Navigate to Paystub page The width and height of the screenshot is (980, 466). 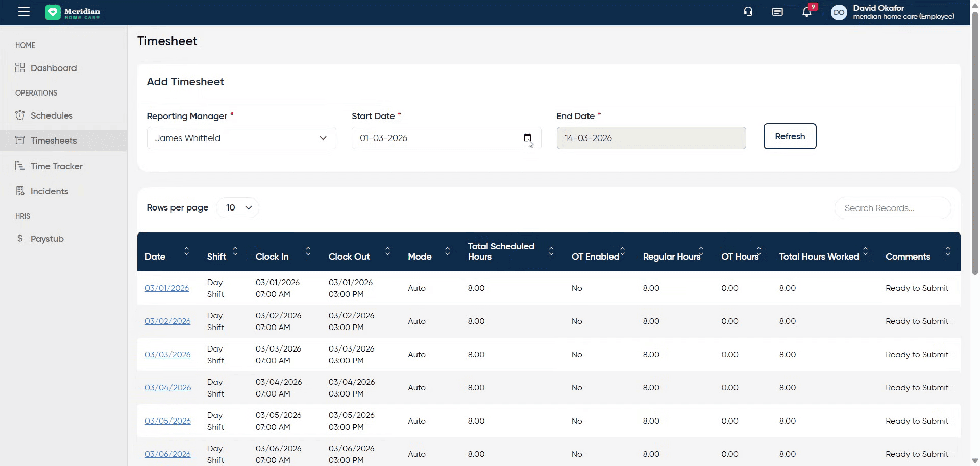point(47,239)
